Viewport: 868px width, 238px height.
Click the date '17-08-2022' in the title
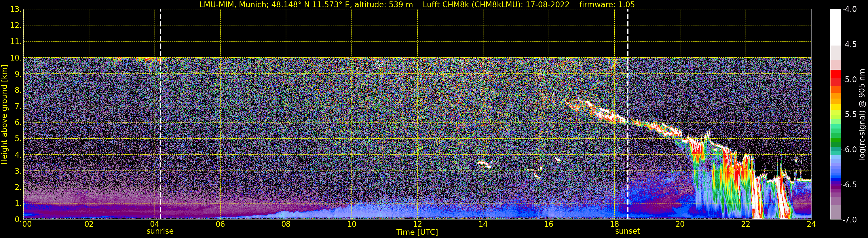pyautogui.click(x=548, y=5)
